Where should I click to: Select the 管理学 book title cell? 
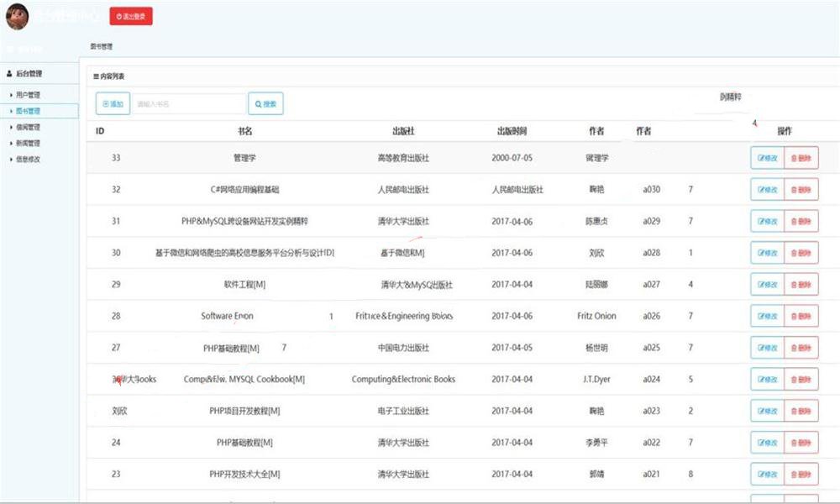coord(244,158)
